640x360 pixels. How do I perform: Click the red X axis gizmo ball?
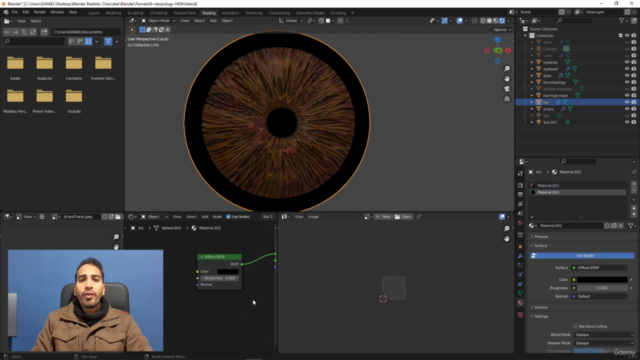point(508,50)
